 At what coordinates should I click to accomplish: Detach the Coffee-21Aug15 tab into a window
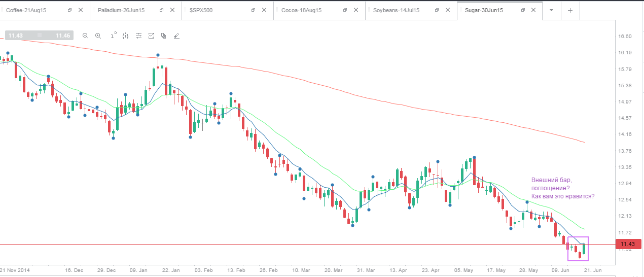point(70,10)
